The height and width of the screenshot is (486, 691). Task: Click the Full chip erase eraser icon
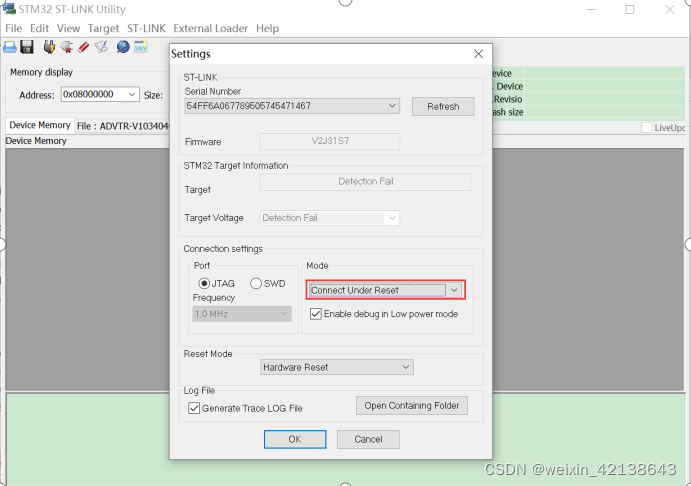point(84,47)
